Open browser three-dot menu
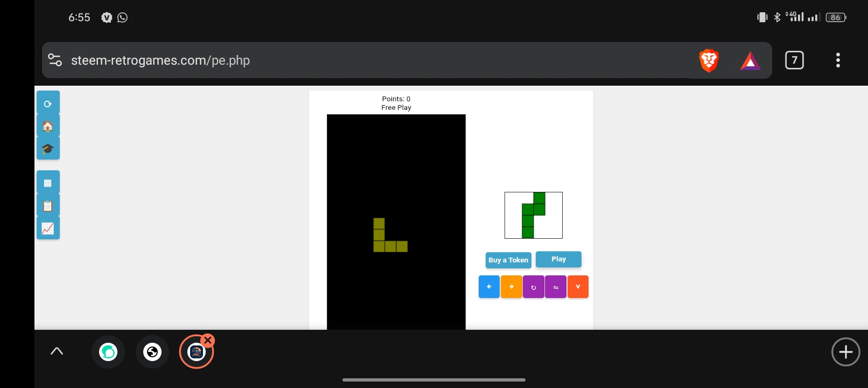 pos(838,60)
